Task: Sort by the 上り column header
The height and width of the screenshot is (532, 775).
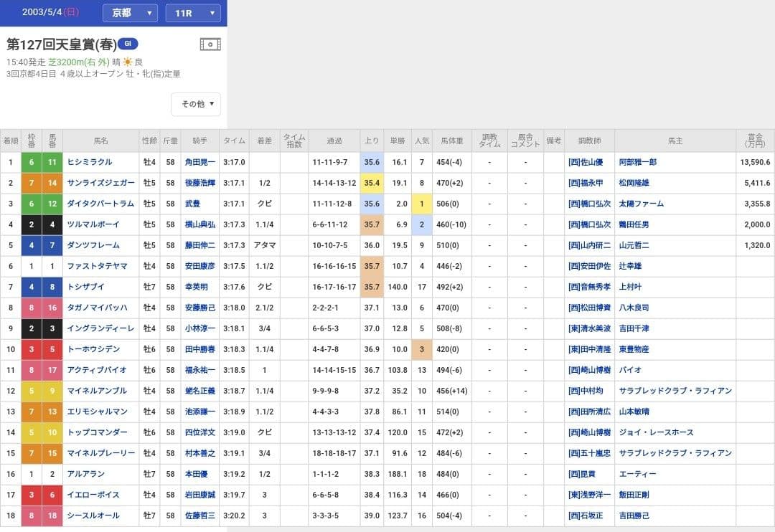Action: 372,141
